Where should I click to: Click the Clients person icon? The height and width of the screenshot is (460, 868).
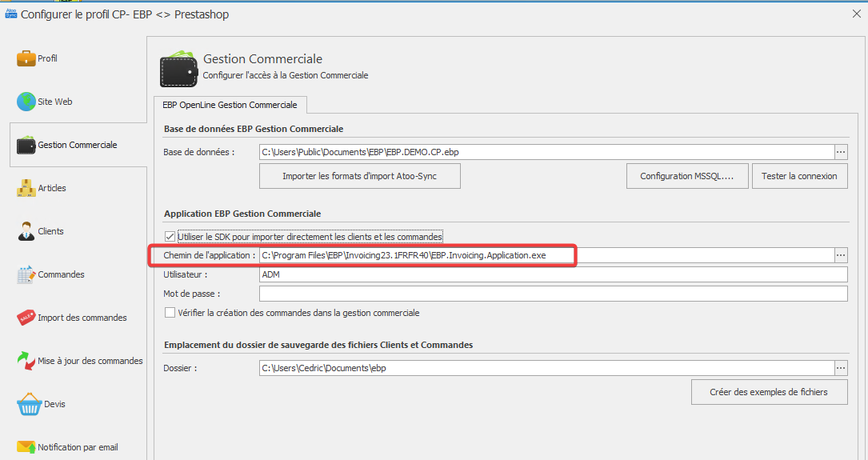click(26, 231)
